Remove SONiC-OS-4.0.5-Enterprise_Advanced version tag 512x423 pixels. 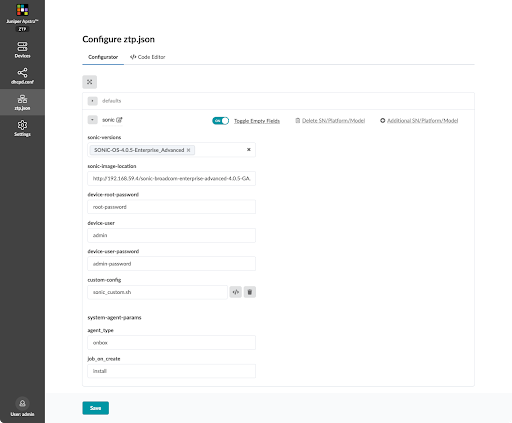(189, 150)
